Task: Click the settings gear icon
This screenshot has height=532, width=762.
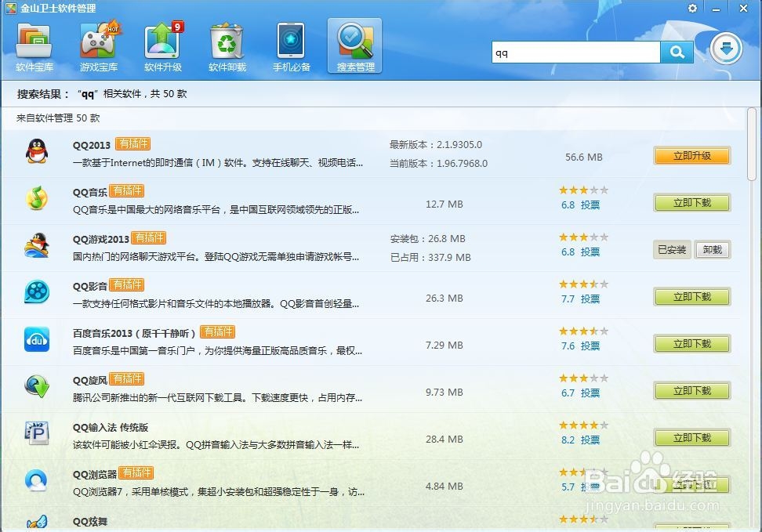Action: (691, 8)
